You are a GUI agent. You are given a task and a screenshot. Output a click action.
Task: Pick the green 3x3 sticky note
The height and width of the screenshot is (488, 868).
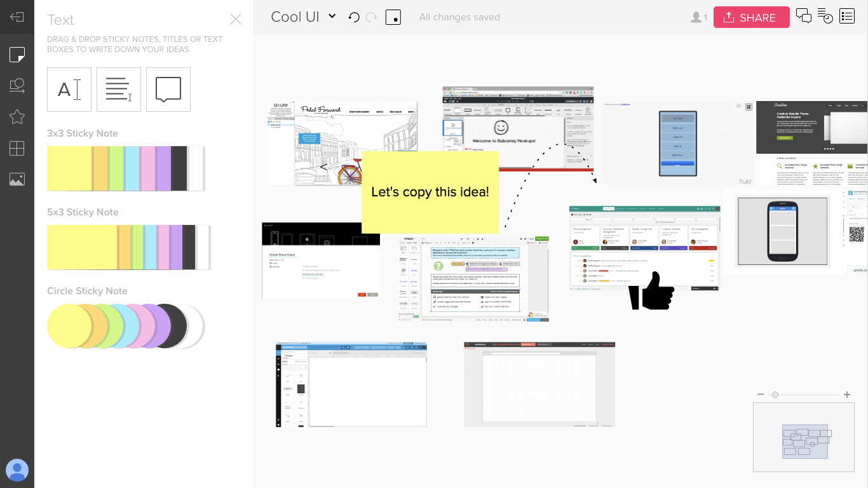pos(116,168)
